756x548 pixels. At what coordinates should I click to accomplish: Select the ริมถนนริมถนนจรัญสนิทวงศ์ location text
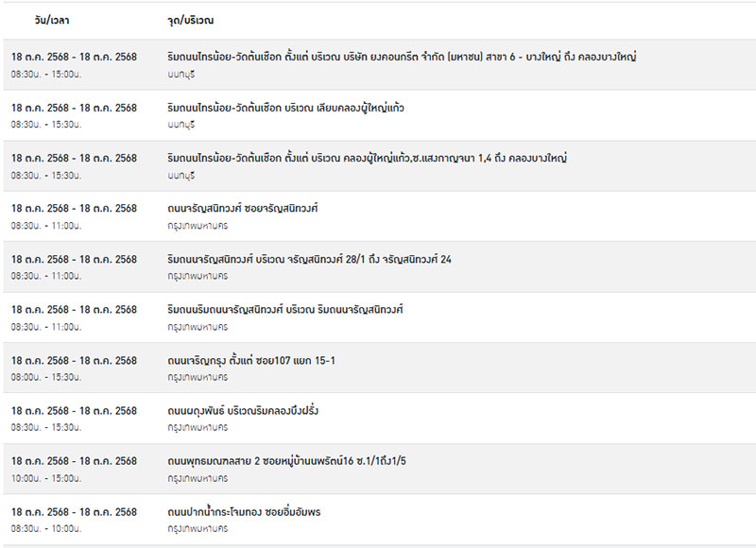click(x=285, y=310)
